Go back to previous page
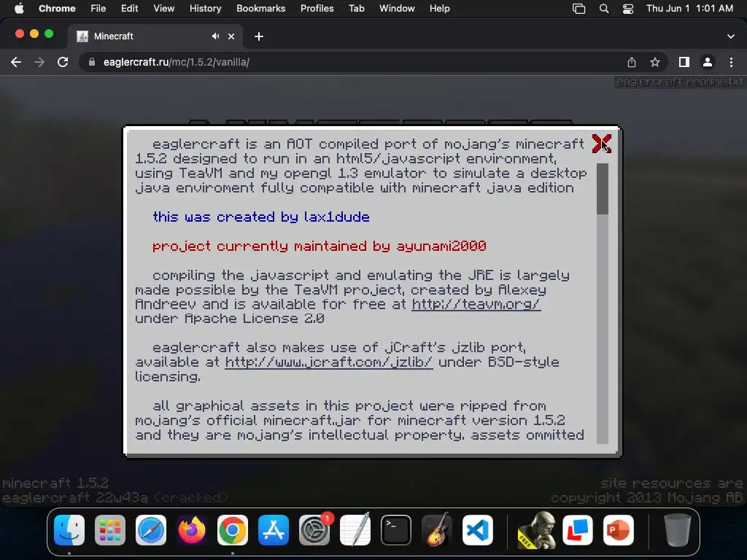 click(16, 62)
